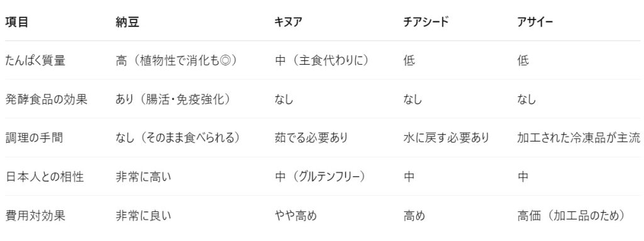Select the cell 中（グルテンフリー）
The image size is (644, 241).
320,177
